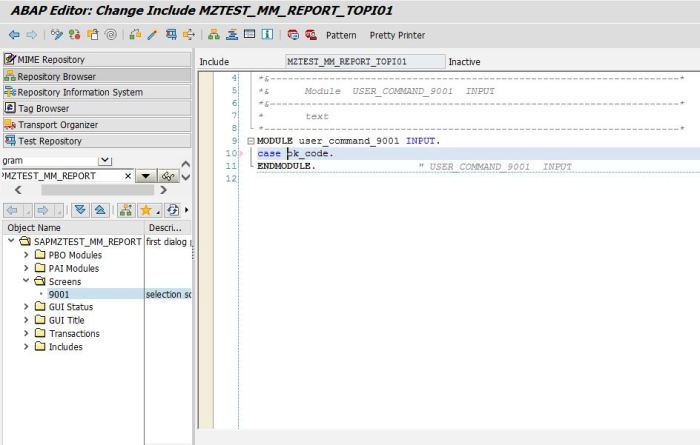
Task: Click the Set/Delete Breakpoint stop icon
Action: [293, 35]
